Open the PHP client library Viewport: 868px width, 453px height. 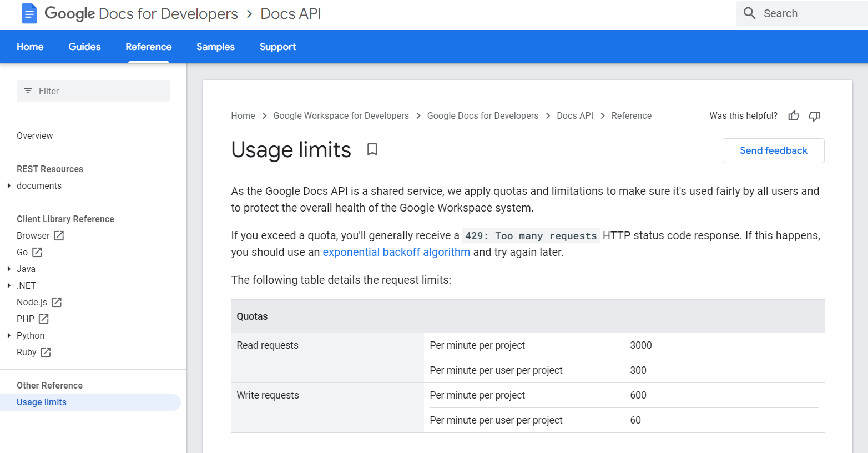coord(26,319)
